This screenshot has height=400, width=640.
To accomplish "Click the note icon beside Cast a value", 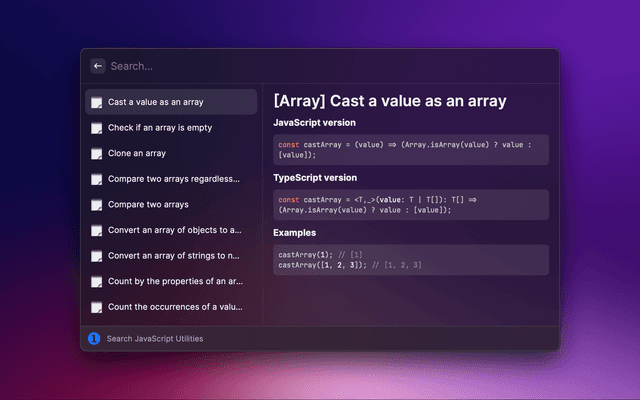I will [x=96, y=102].
